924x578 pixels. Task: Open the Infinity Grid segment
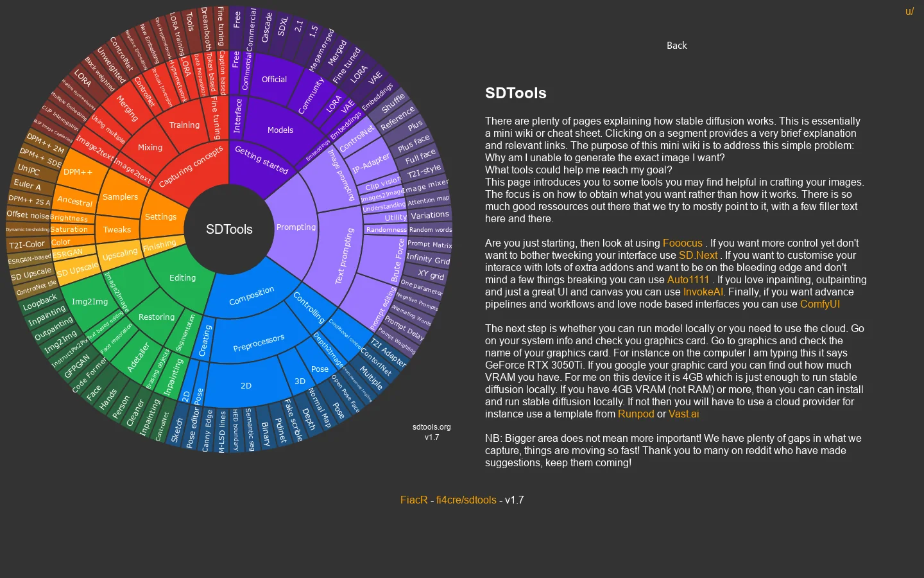[428, 259]
